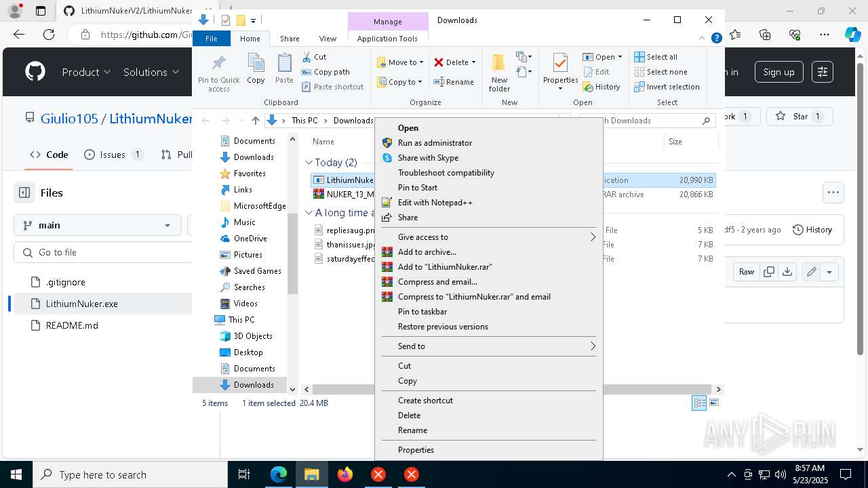The image size is (868, 488).
Task: Click Invert selection in ribbon
Action: pyautogui.click(x=667, y=87)
